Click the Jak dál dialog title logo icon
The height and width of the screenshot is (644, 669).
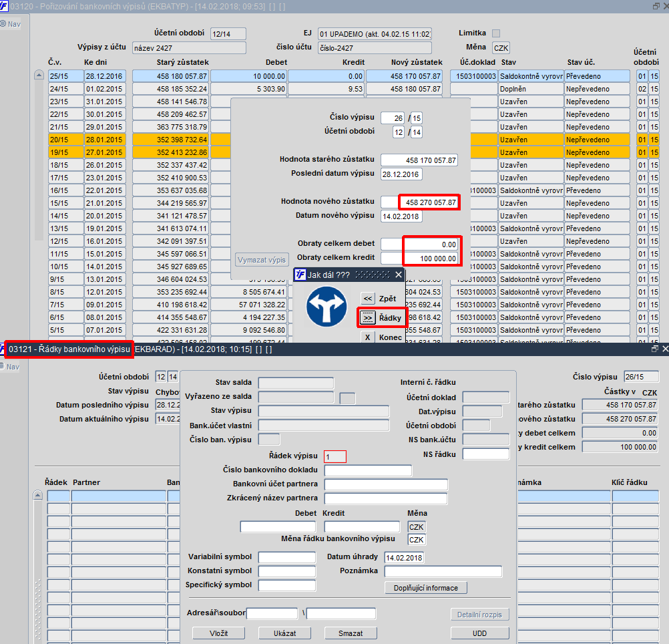300,275
